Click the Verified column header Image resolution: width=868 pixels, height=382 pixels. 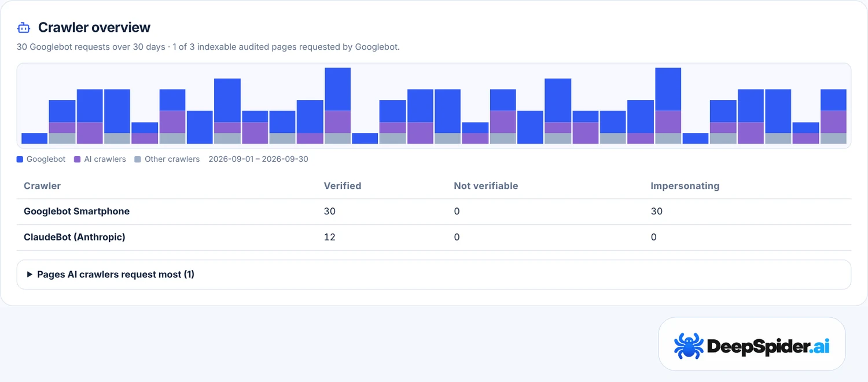pos(343,186)
